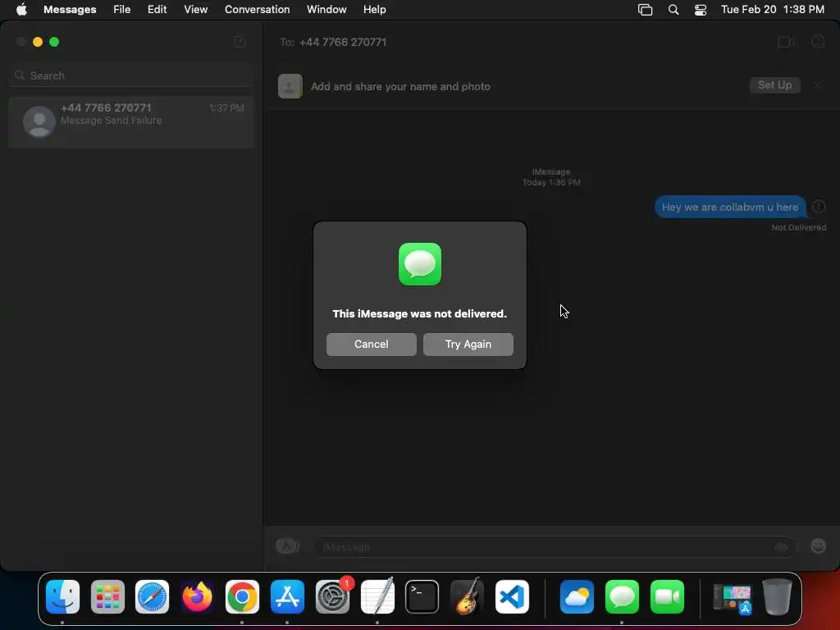Open Weather from the Dock
The width and height of the screenshot is (840, 630).
point(577,596)
